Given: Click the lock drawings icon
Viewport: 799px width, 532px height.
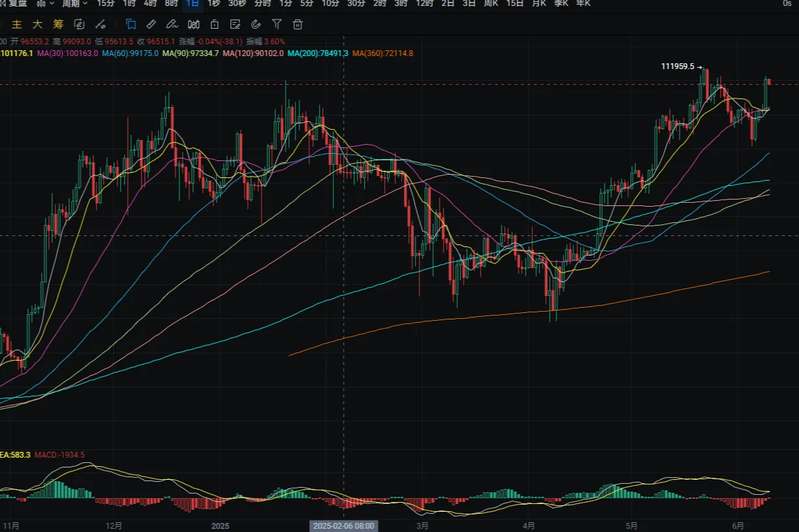Looking at the screenshot, I should coord(215,24).
